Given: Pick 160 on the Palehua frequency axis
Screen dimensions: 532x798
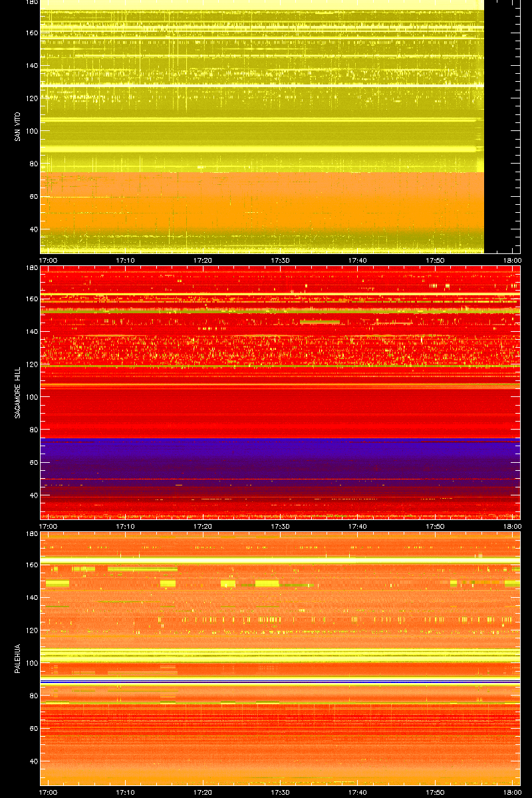Looking at the screenshot, I should click(31, 565).
